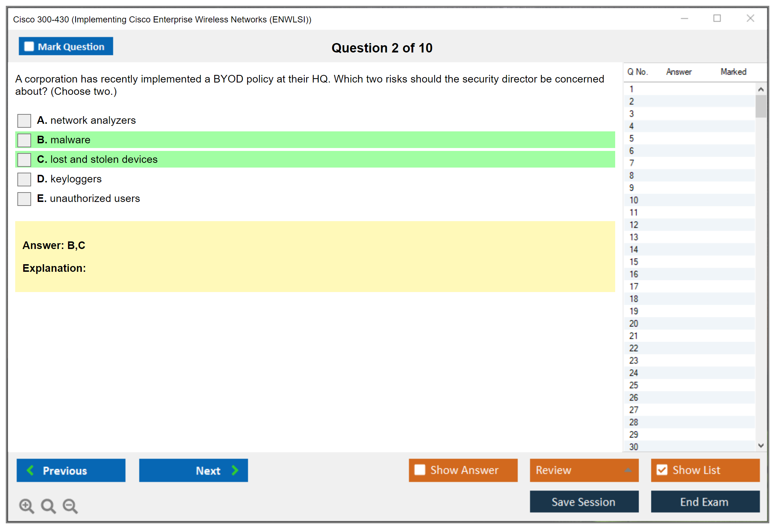Open the Review dropdown menu

[x=584, y=470]
